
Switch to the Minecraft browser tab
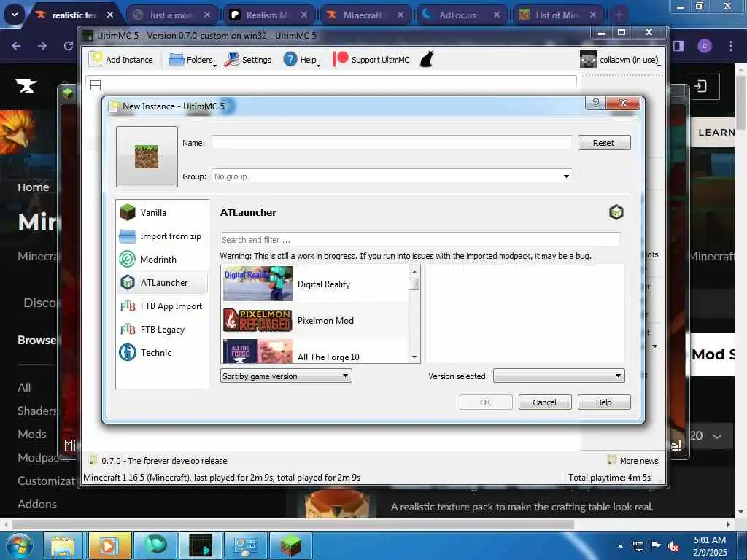365,15
